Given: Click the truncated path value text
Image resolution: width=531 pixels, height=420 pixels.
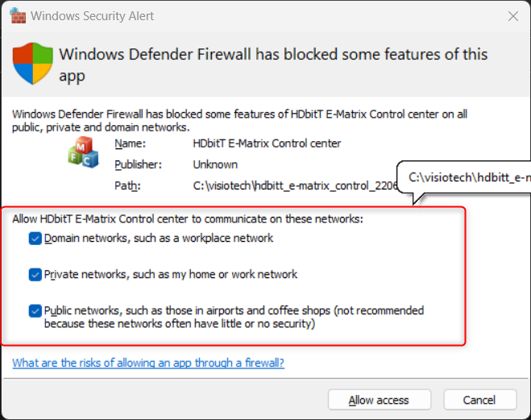Looking at the screenshot, I should [284, 186].
